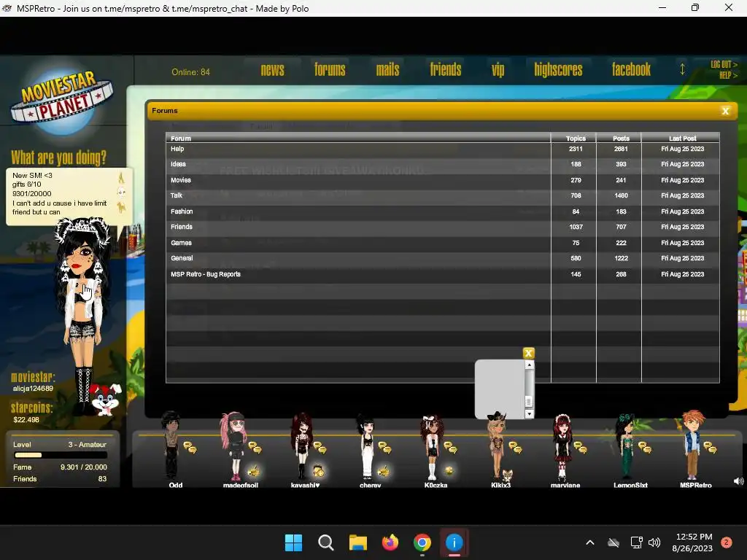The image size is (747, 560).
Task: Open Windows Start menu
Action: (x=293, y=542)
